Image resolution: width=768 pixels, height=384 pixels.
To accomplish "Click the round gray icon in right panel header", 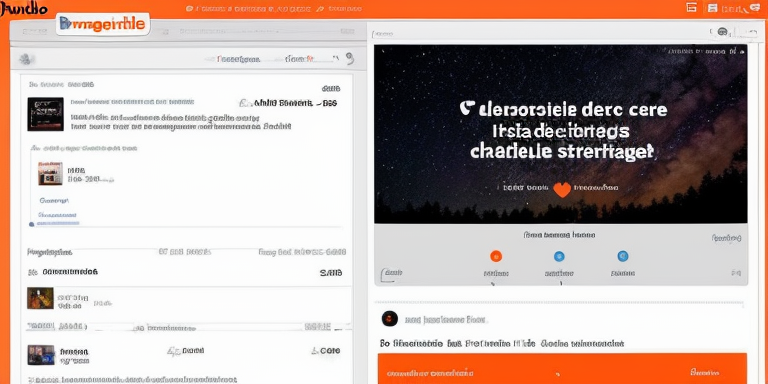I will [722, 32].
